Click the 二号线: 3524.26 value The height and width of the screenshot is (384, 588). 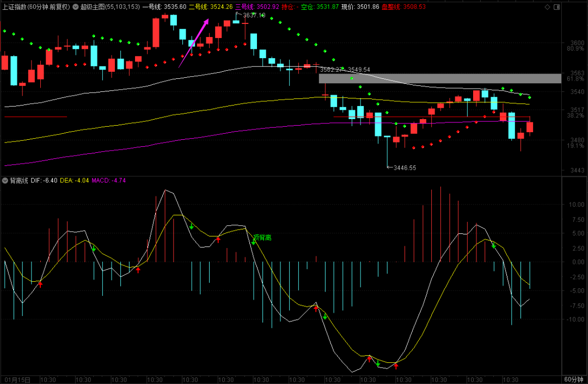tap(211, 7)
